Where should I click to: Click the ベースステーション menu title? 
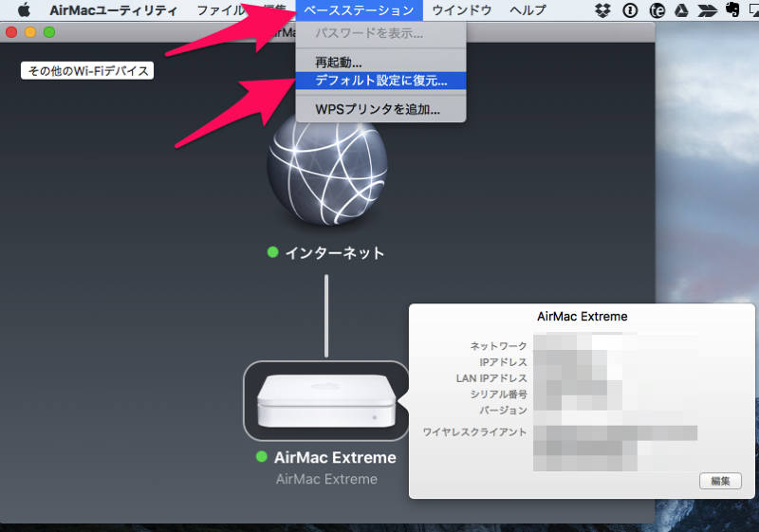point(360,10)
